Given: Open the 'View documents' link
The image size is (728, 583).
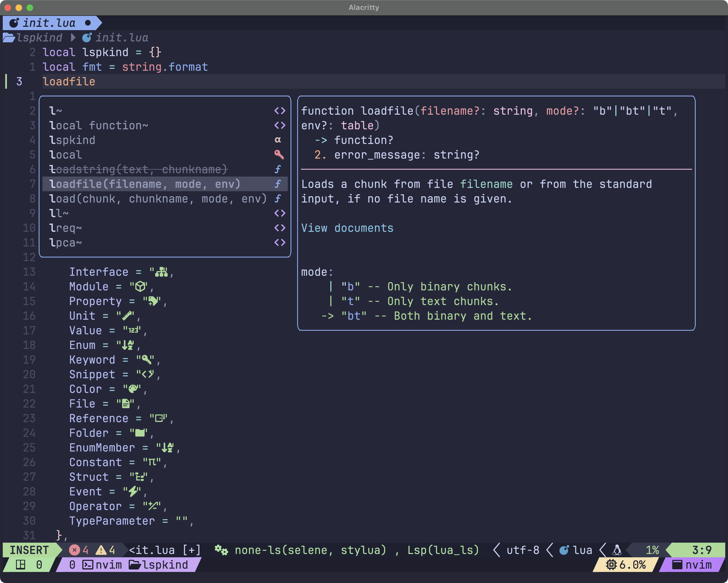Looking at the screenshot, I should tap(347, 228).
